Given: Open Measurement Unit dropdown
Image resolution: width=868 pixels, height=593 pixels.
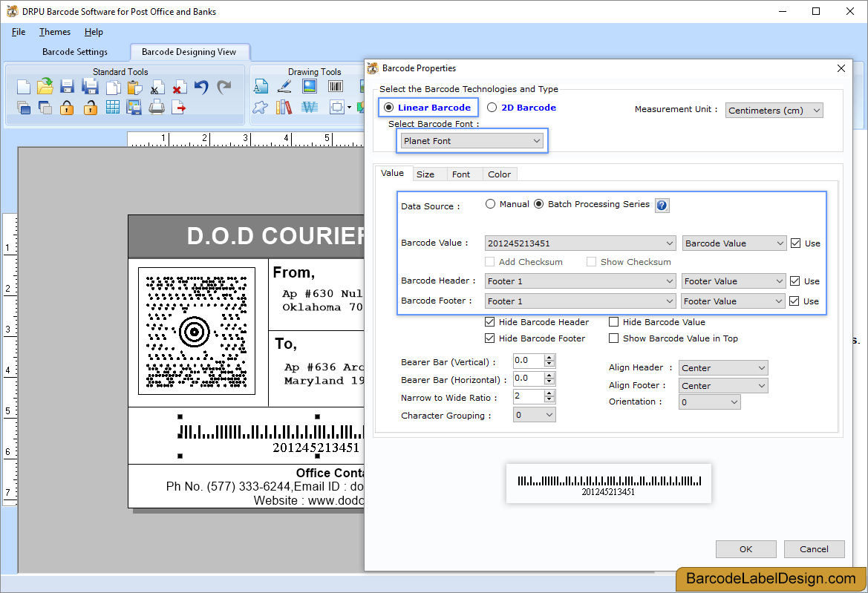Looking at the screenshot, I should pos(774,110).
